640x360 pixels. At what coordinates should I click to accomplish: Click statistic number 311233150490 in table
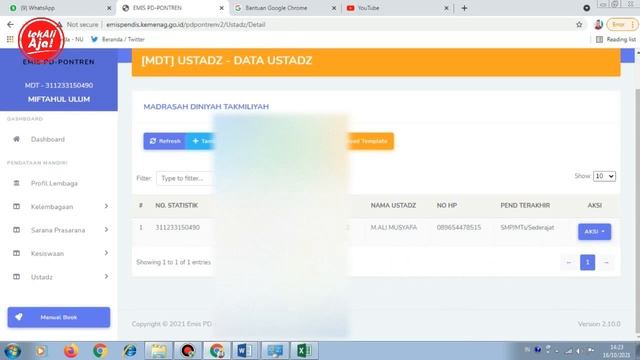[x=177, y=227]
